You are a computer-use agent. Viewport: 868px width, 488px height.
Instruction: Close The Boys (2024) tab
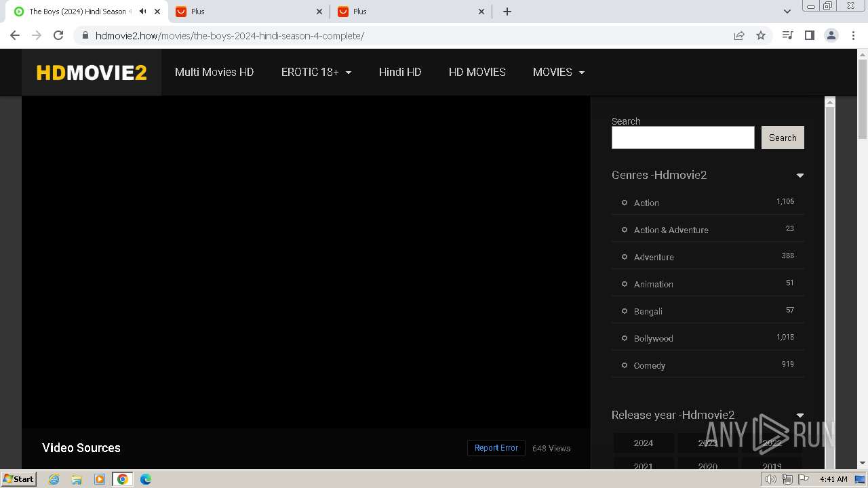pos(158,12)
